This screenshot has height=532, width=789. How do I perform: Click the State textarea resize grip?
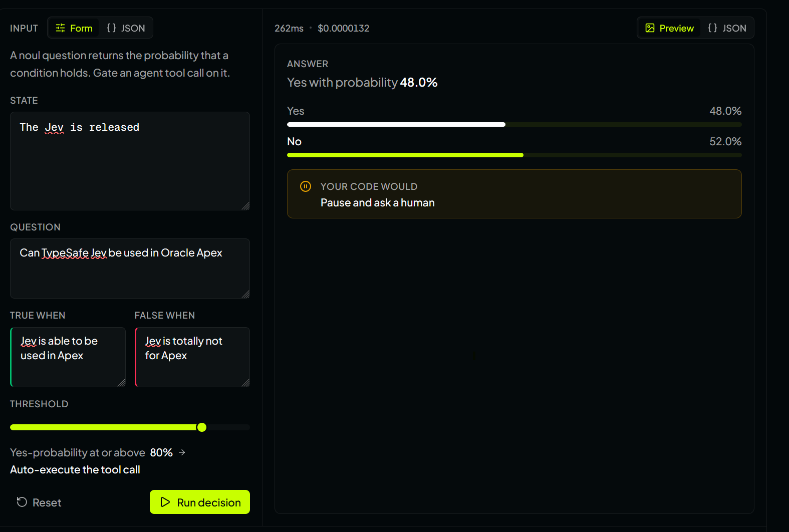[x=245, y=206]
